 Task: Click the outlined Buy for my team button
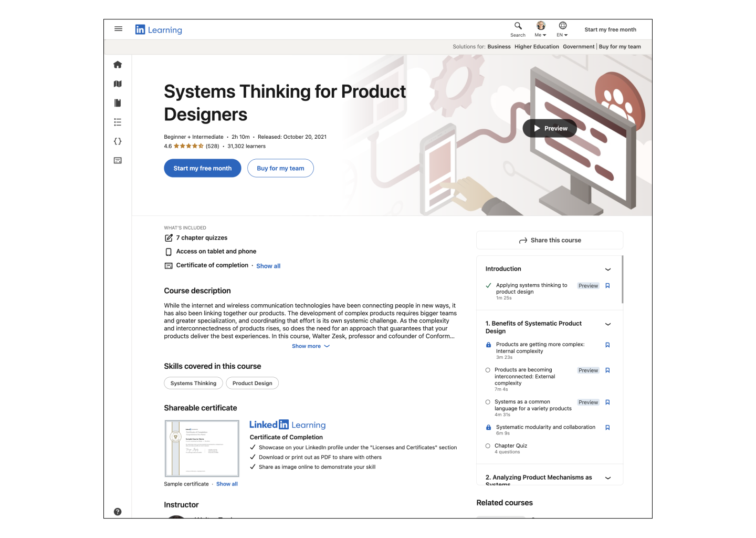click(x=280, y=168)
